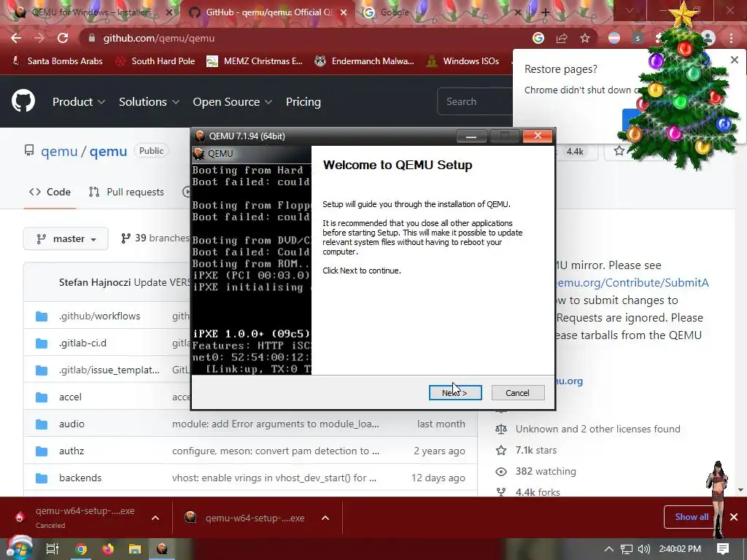
Task: Open Firefox from the taskbar
Action: (108, 549)
